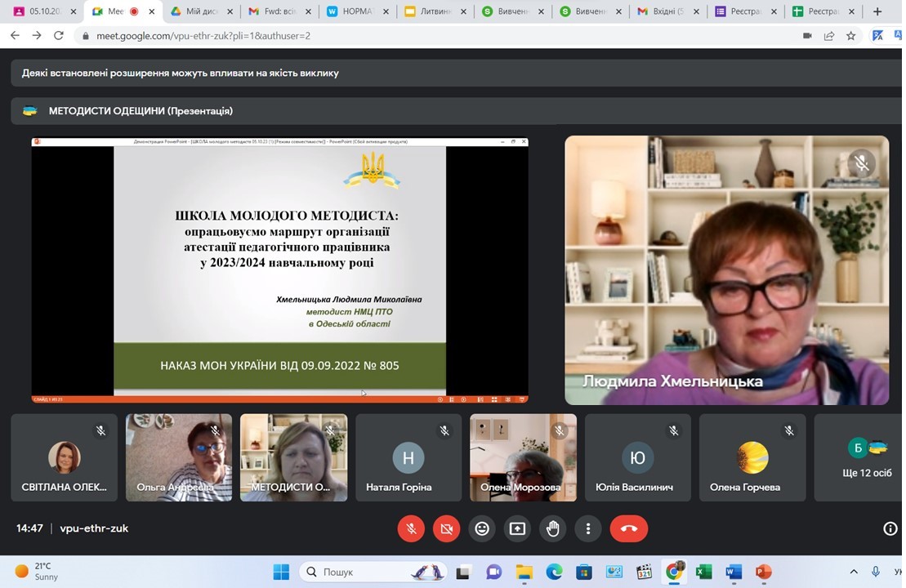Send an emoji reaction in the call
Viewport: 906px width, 588px height.
click(482, 528)
